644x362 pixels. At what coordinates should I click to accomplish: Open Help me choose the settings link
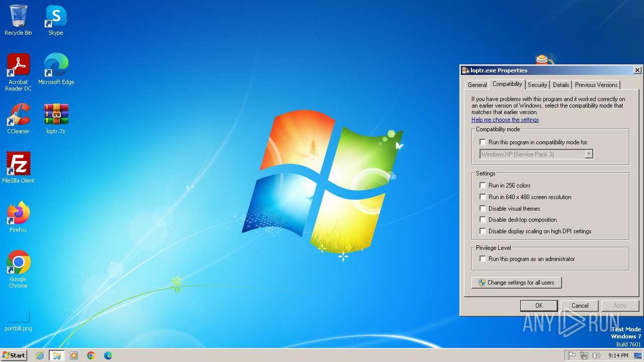pos(505,120)
